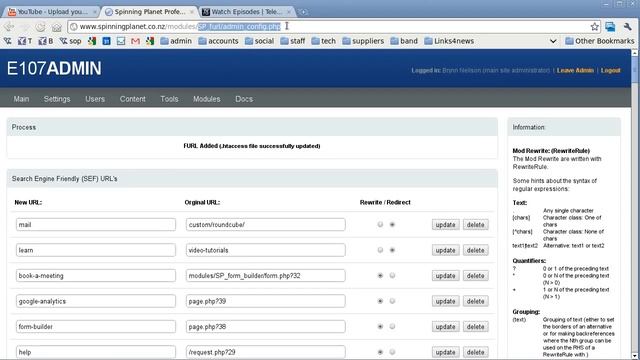
Task: Click the browser forward arrow
Action: point(24,27)
